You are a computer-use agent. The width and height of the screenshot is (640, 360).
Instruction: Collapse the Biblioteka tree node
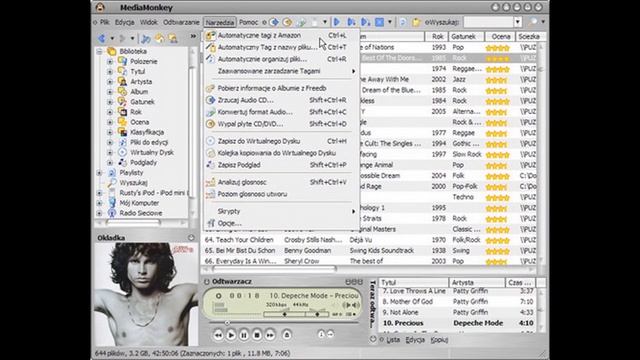99,51
